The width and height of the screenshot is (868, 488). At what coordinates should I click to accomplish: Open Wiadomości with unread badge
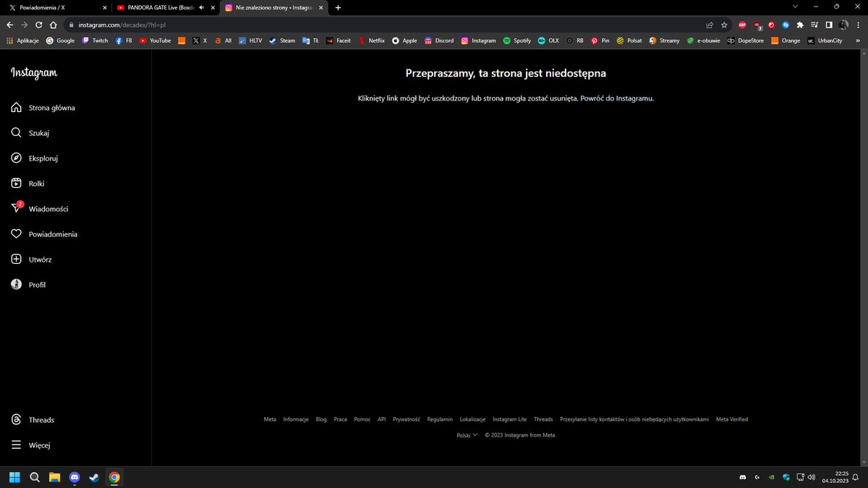[x=40, y=209]
